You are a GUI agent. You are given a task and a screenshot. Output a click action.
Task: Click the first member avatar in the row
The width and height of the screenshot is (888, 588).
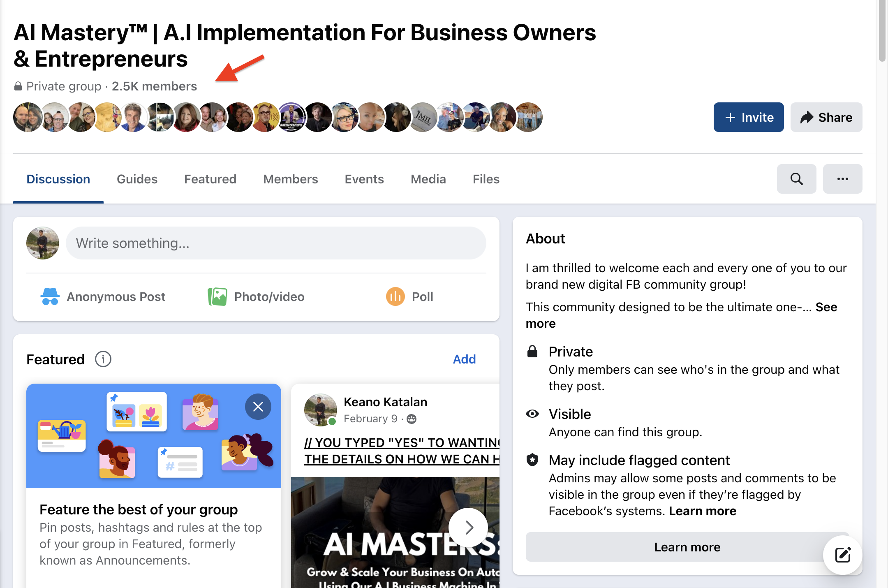pyautogui.click(x=28, y=117)
